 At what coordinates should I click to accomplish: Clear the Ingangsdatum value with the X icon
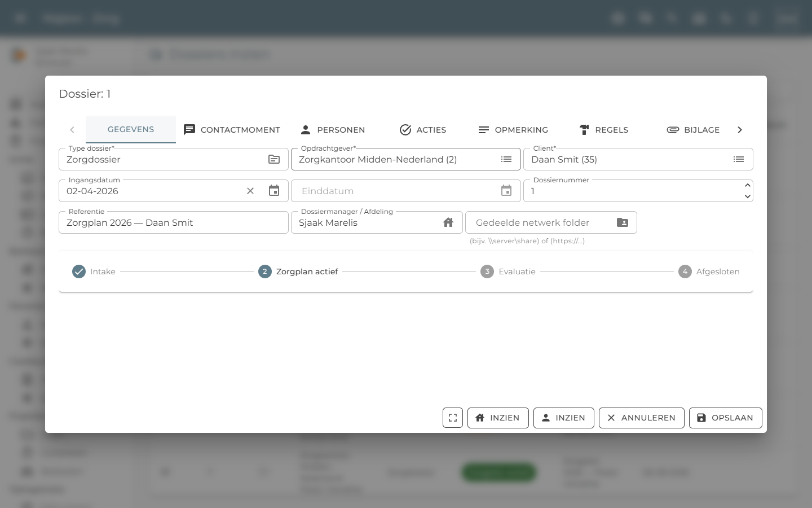tap(250, 191)
